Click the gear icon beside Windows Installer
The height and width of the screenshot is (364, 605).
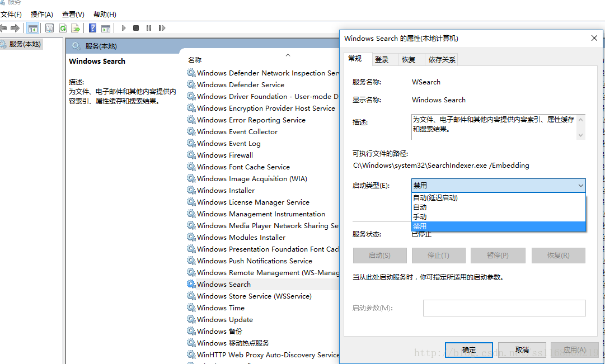pos(191,190)
